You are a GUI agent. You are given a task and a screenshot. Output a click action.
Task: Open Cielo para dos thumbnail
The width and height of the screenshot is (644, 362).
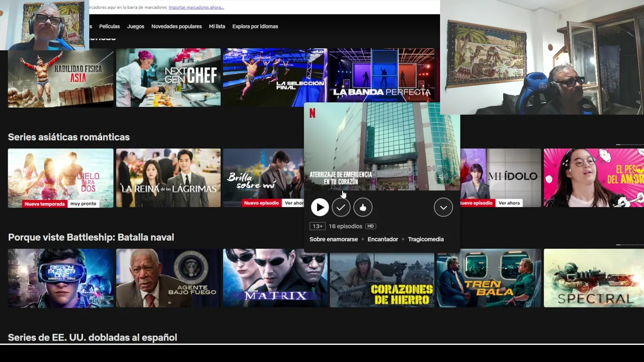[x=60, y=178]
